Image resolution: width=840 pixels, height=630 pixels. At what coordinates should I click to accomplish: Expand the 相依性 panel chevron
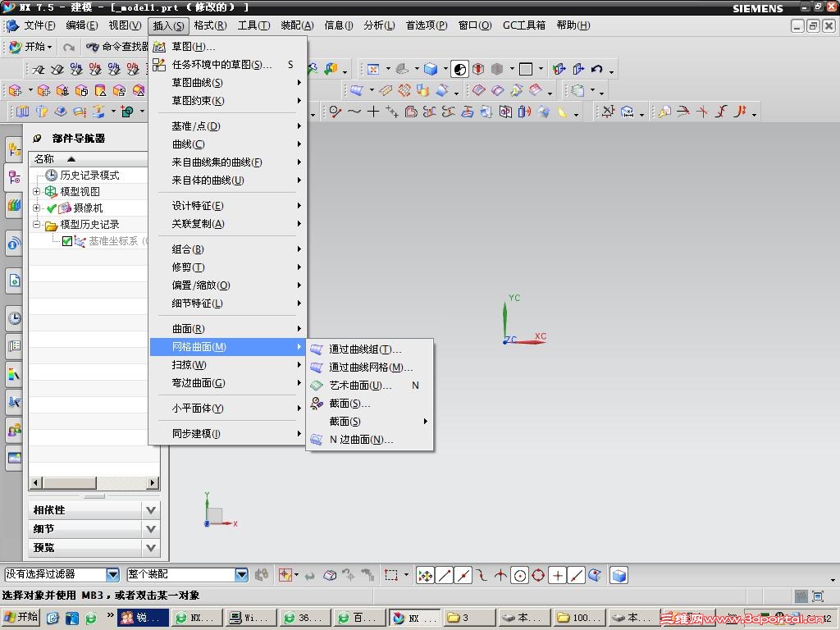click(x=151, y=510)
